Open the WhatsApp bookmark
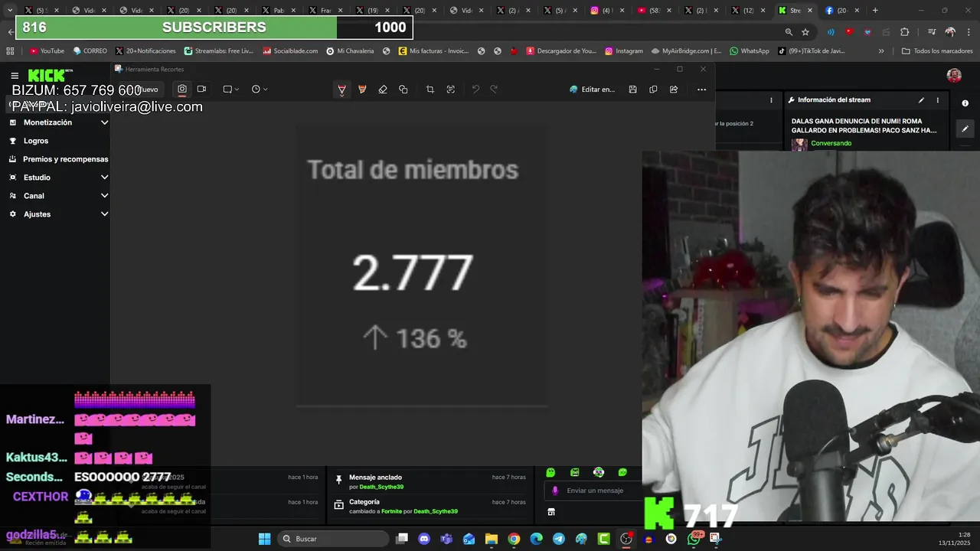Viewport: 980px width, 551px height. pyautogui.click(x=749, y=51)
